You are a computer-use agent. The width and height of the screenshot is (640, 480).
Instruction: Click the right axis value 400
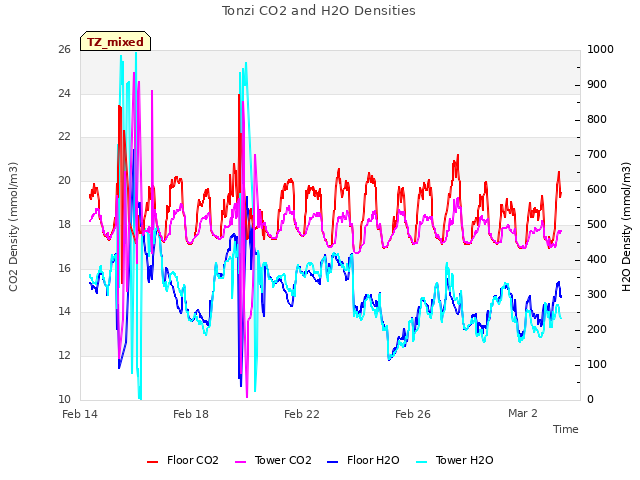click(x=597, y=260)
